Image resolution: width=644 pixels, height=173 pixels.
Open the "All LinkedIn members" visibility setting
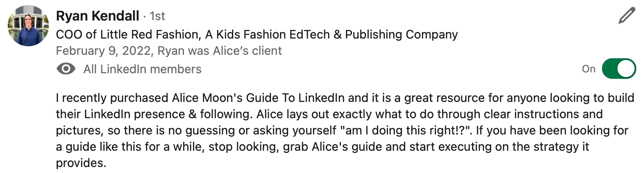click(142, 69)
